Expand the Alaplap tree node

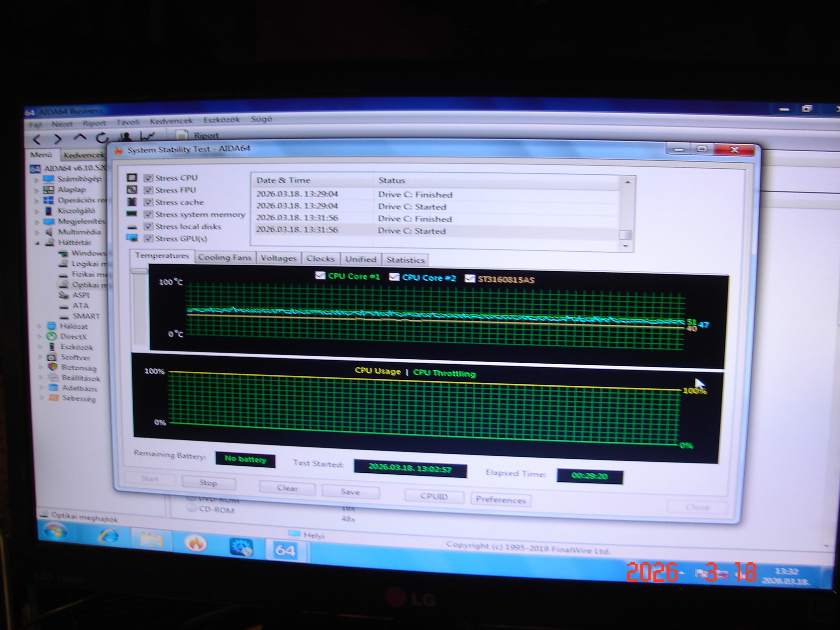point(36,190)
